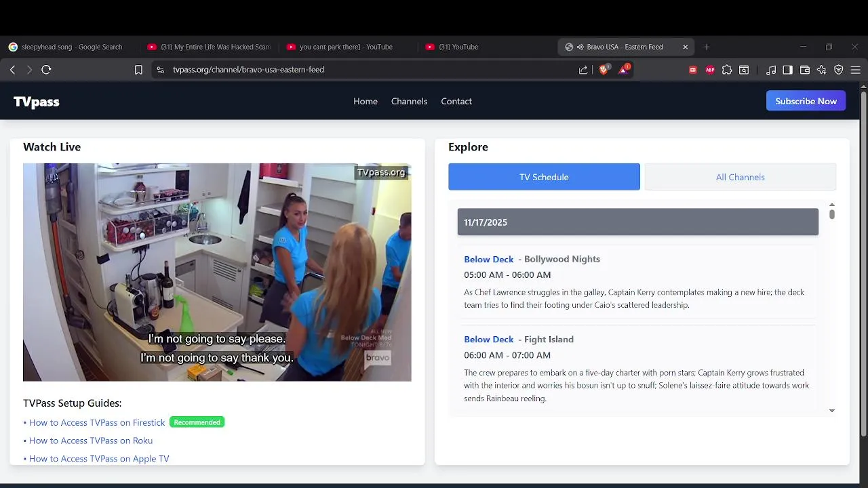Open the Home navigation link
Viewport: 868px width, 488px height.
coord(366,101)
